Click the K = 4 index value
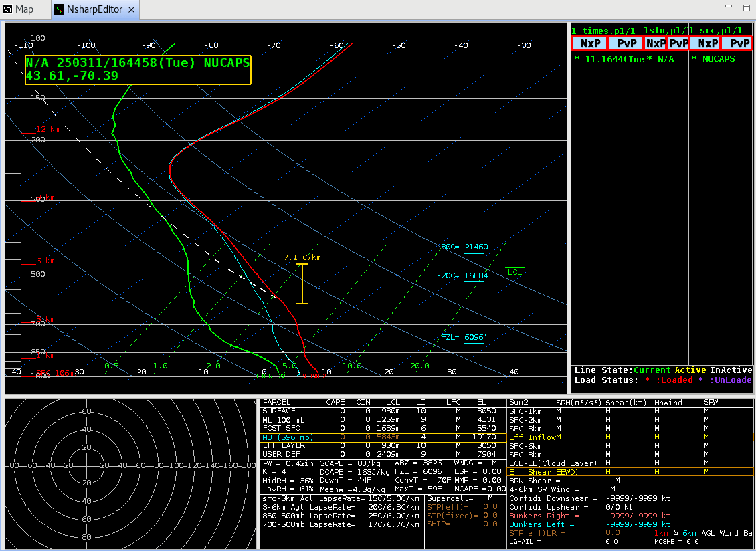 [x=274, y=472]
